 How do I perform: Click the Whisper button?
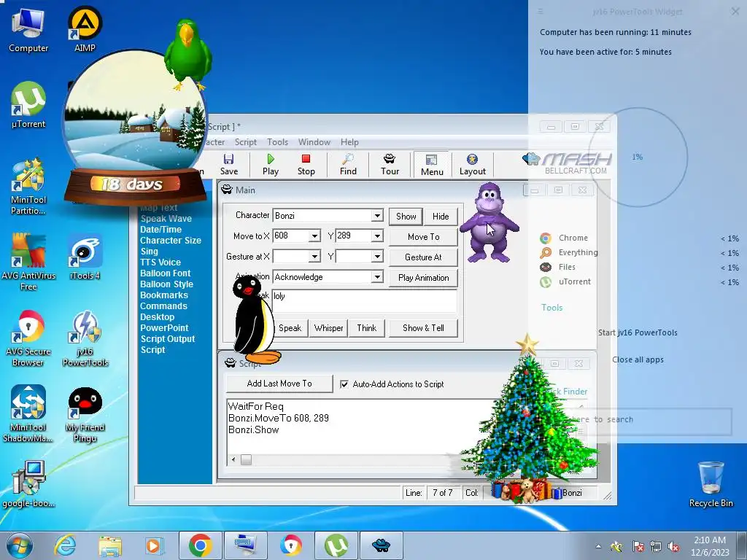tap(329, 328)
